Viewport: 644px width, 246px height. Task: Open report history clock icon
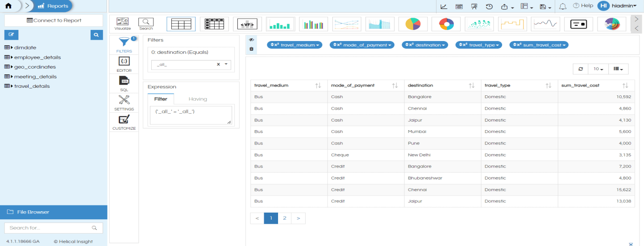tap(489, 6)
